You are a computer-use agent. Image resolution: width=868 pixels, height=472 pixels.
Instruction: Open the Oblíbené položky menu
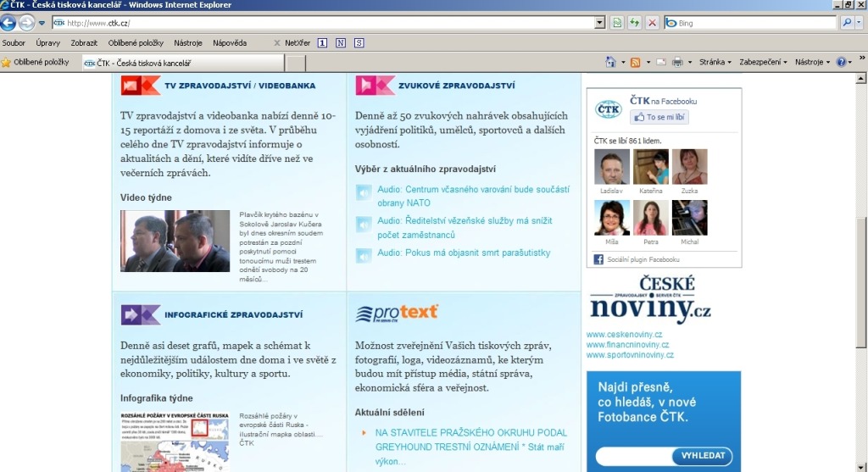[136, 42]
